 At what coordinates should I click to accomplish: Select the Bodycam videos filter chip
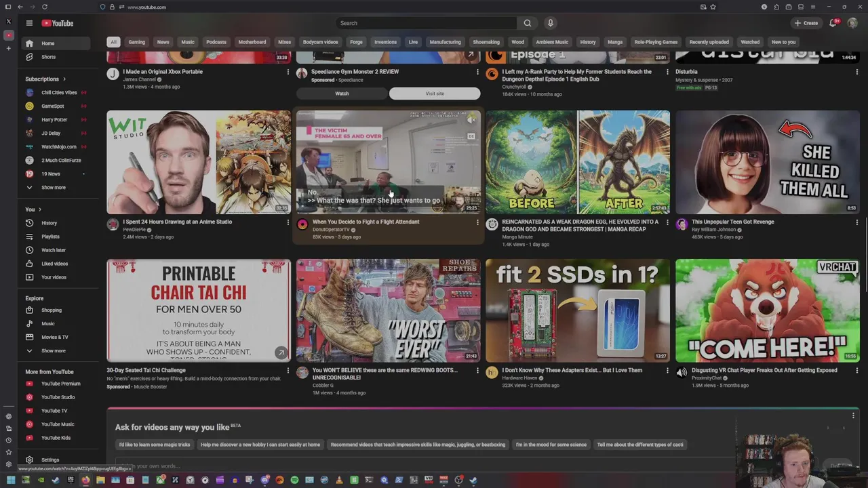320,42
